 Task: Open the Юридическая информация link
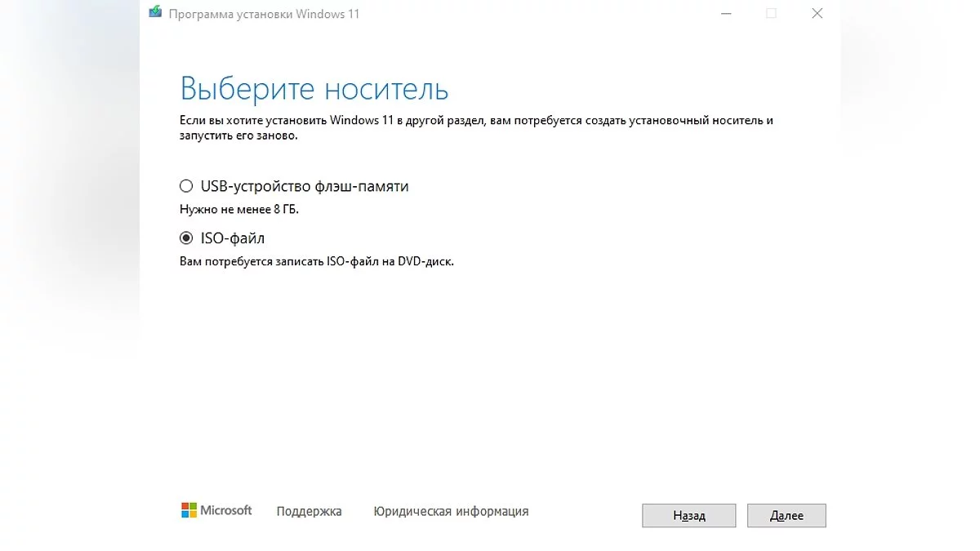tap(451, 512)
